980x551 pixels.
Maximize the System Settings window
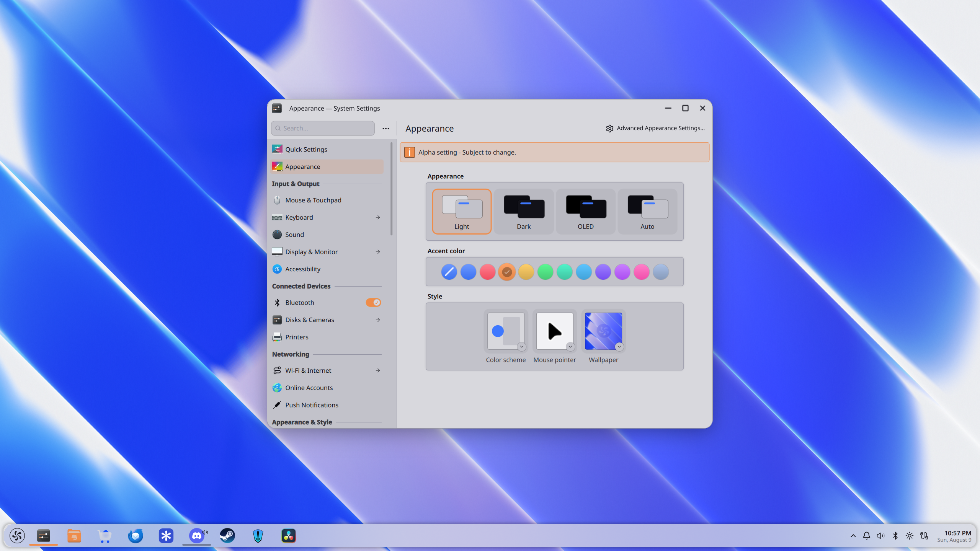pyautogui.click(x=685, y=108)
